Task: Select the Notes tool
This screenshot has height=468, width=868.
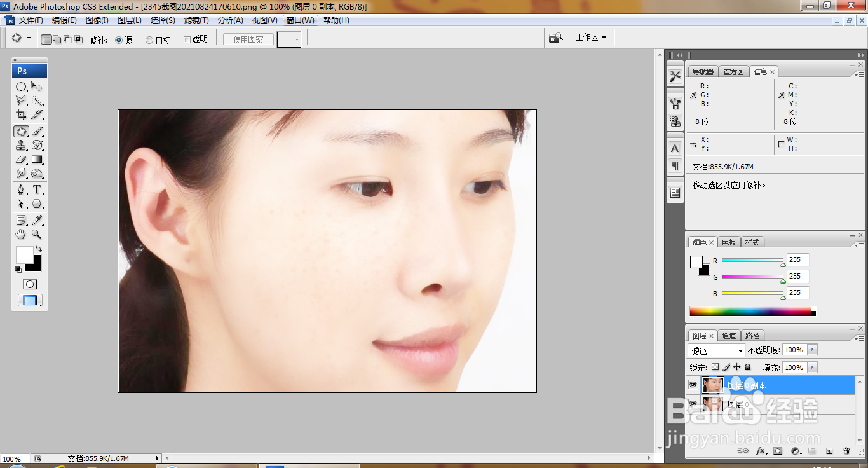Action: tap(21, 221)
